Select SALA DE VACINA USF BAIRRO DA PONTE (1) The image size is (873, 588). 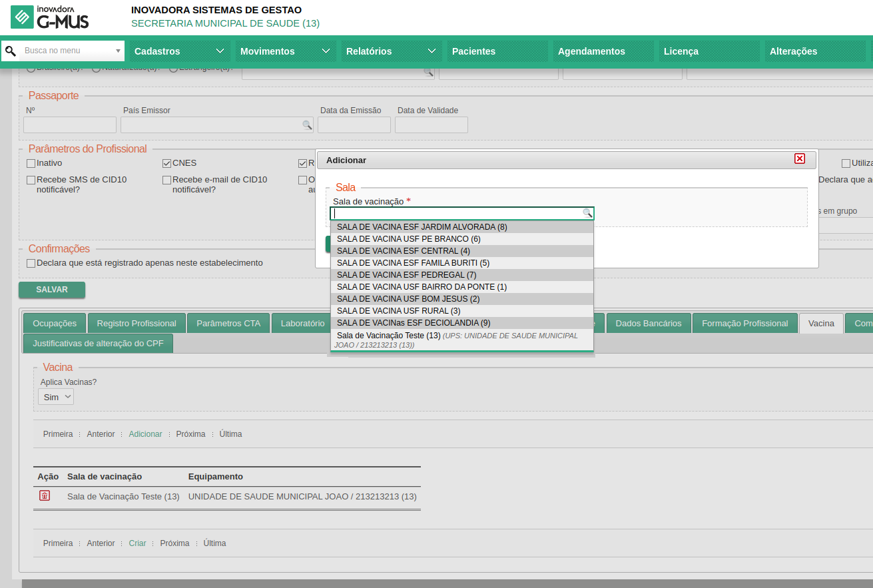pyautogui.click(x=462, y=287)
